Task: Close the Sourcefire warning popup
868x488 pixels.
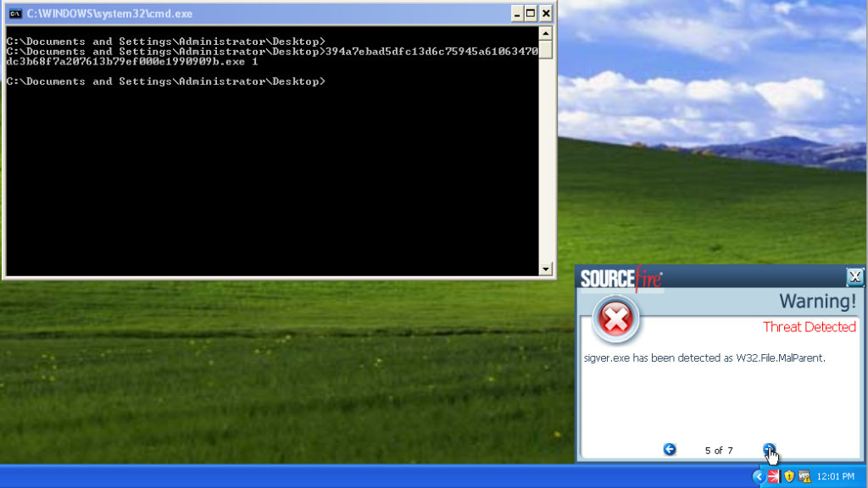Action: [x=854, y=277]
